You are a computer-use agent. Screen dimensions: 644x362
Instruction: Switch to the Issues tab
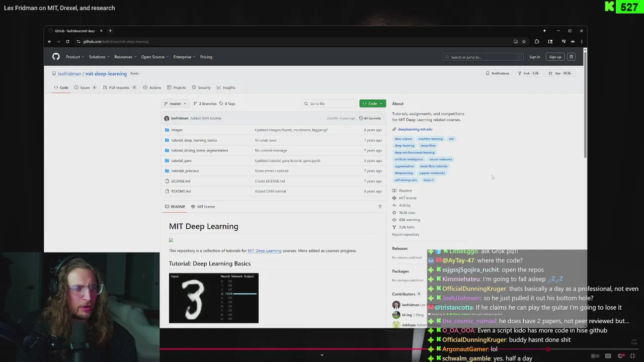(85, 87)
